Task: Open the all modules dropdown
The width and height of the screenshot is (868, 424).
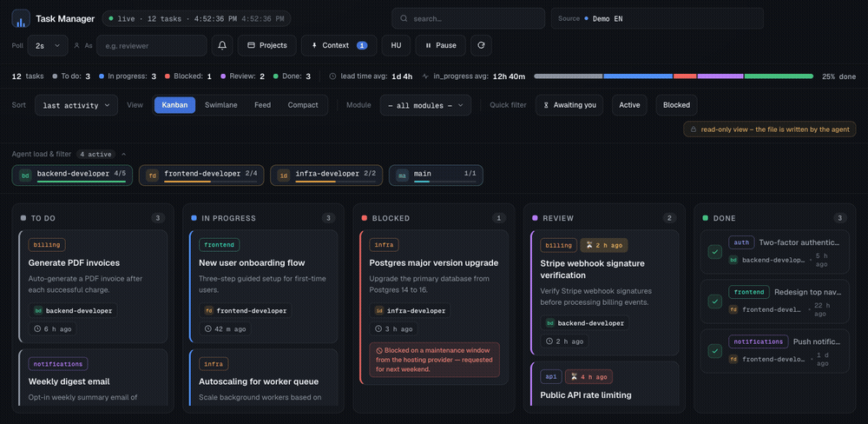Action: point(425,105)
